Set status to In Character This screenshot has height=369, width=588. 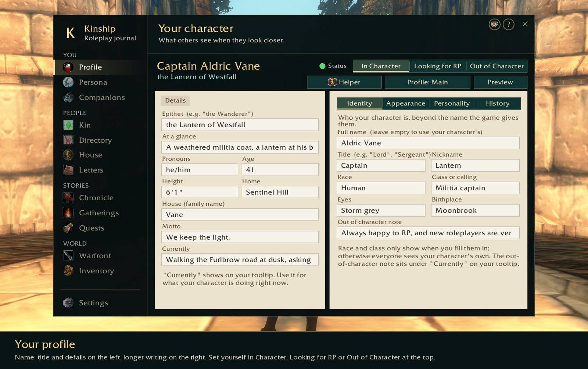tap(381, 66)
